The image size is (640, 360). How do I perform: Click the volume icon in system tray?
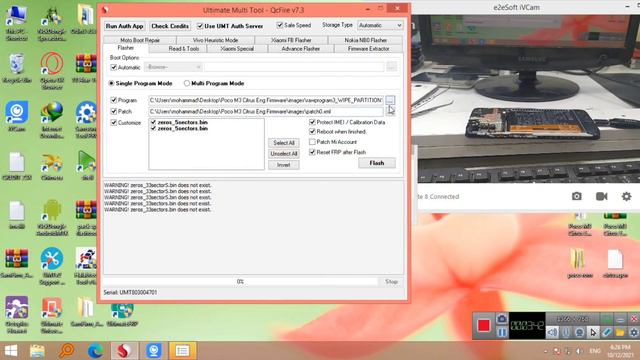[578, 351]
